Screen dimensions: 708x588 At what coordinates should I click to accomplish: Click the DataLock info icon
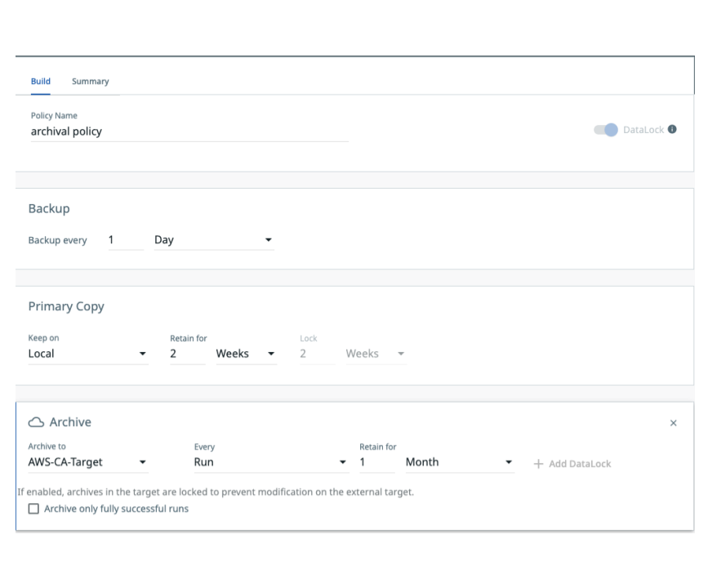click(672, 130)
